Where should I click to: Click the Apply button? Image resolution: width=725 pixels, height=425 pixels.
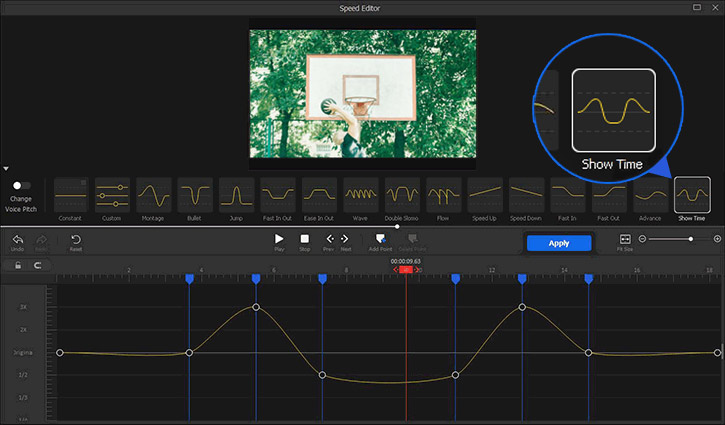pos(559,243)
